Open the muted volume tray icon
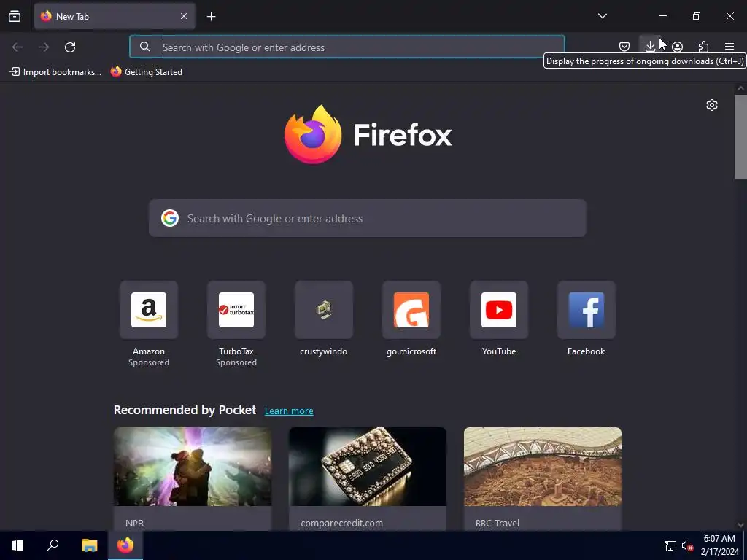Screen dimensions: 747x560 pos(686,545)
